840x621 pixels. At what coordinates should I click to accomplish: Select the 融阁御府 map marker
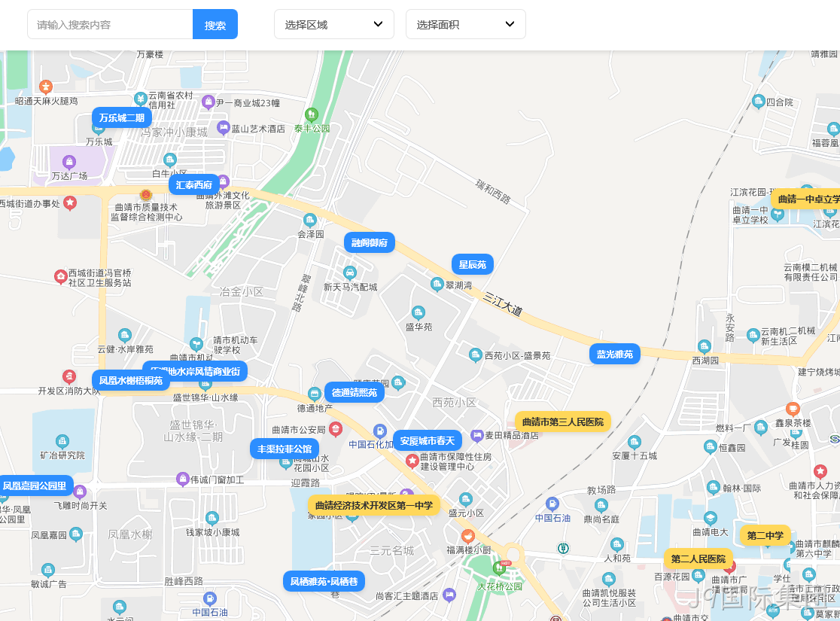click(x=369, y=242)
